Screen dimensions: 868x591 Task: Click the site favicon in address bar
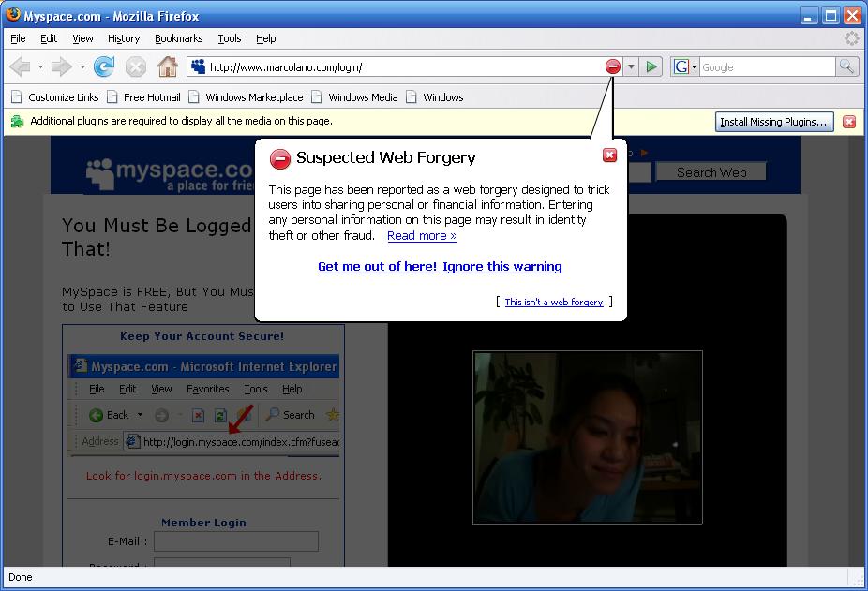[198, 66]
